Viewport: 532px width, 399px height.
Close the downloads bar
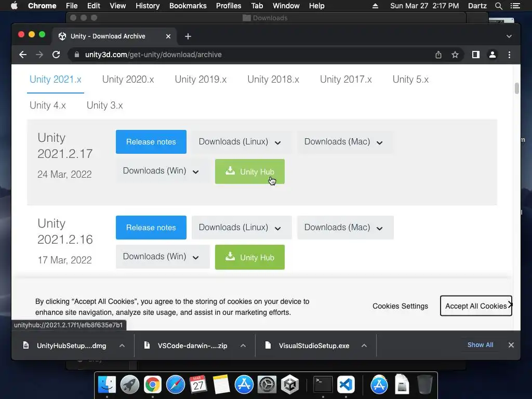(511, 345)
